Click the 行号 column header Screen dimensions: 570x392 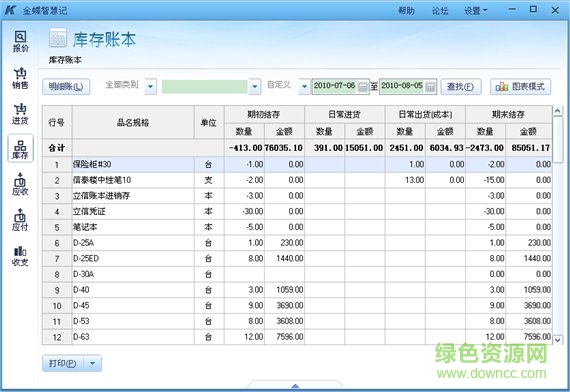[x=57, y=123]
